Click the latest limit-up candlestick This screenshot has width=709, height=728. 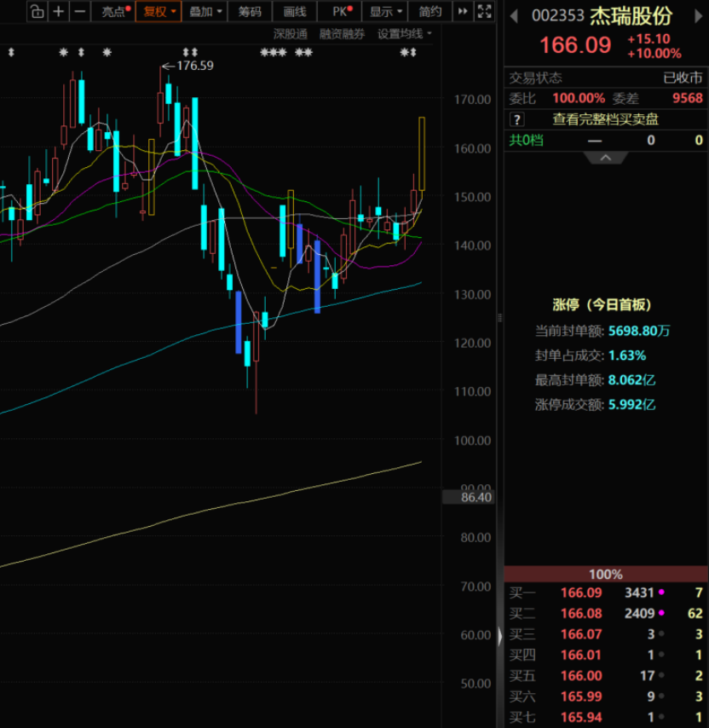[x=422, y=153]
